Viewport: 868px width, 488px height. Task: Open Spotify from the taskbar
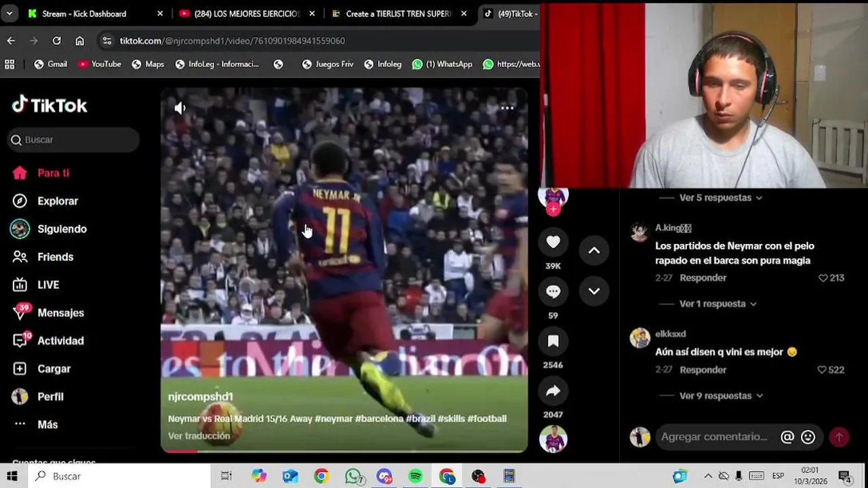(x=416, y=476)
